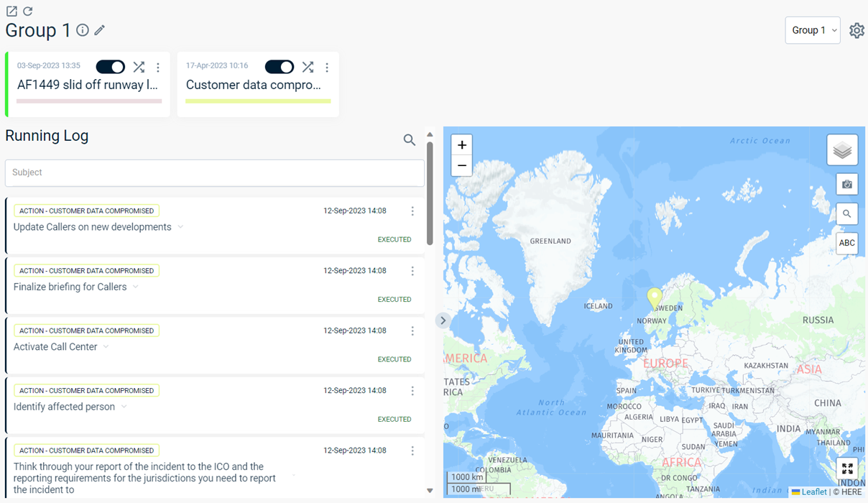
Task: Click shuffle icon on Customer data card
Action: pyautogui.click(x=308, y=67)
